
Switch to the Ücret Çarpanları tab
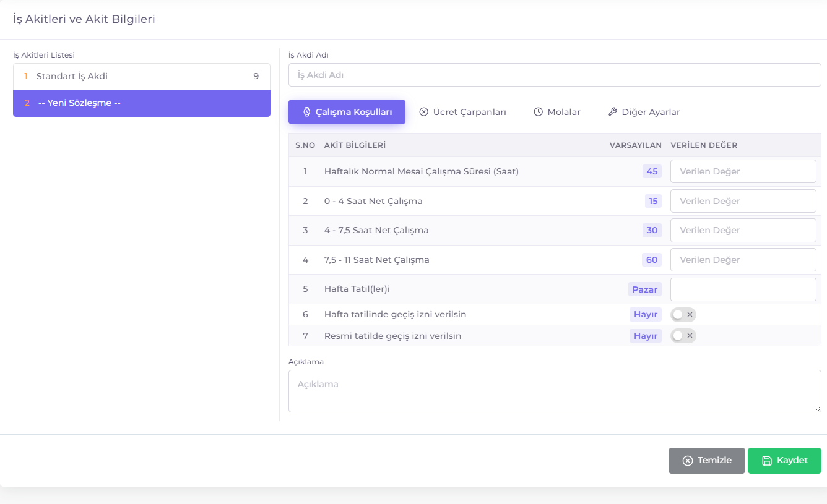[463, 112]
